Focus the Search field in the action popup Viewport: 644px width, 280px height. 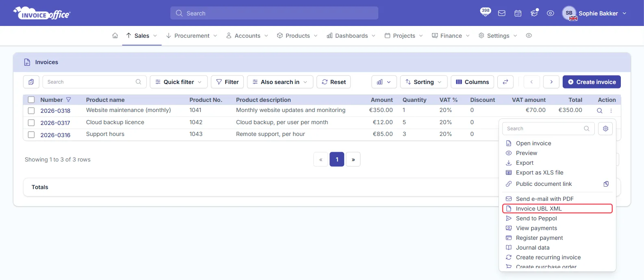click(549, 129)
